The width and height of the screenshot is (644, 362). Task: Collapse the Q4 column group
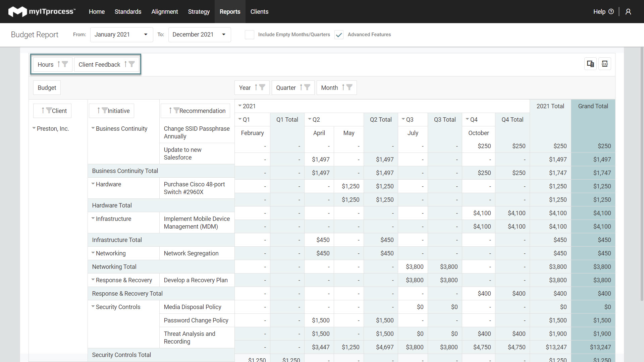point(467,119)
